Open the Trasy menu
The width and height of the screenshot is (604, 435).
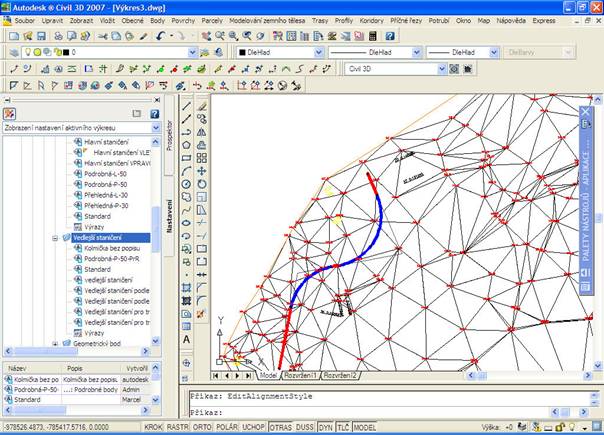click(322, 20)
